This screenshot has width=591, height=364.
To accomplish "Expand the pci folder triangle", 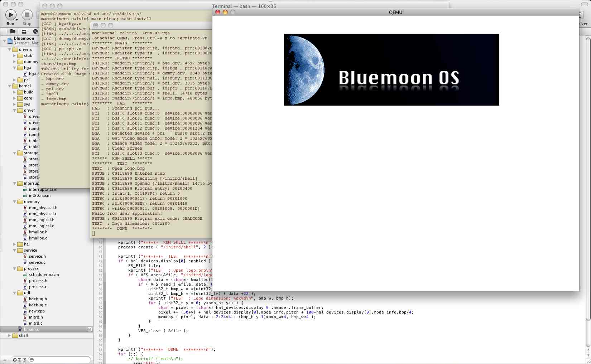I will (15, 80).
